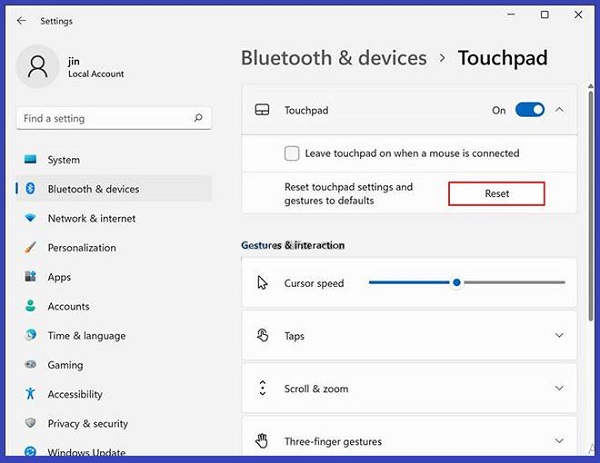Open the System settings category

pos(64,160)
